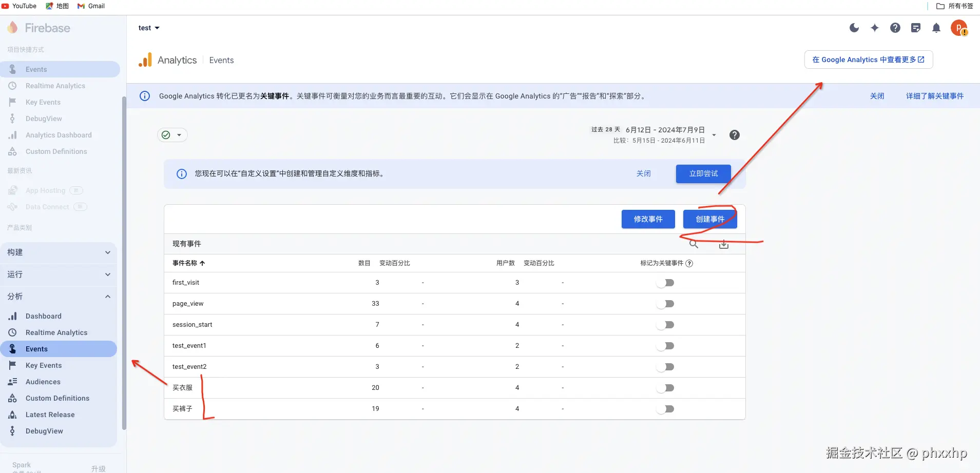The height and width of the screenshot is (473, 980).
Task: Click the 买裤子 event name
Action: [182, 409]
